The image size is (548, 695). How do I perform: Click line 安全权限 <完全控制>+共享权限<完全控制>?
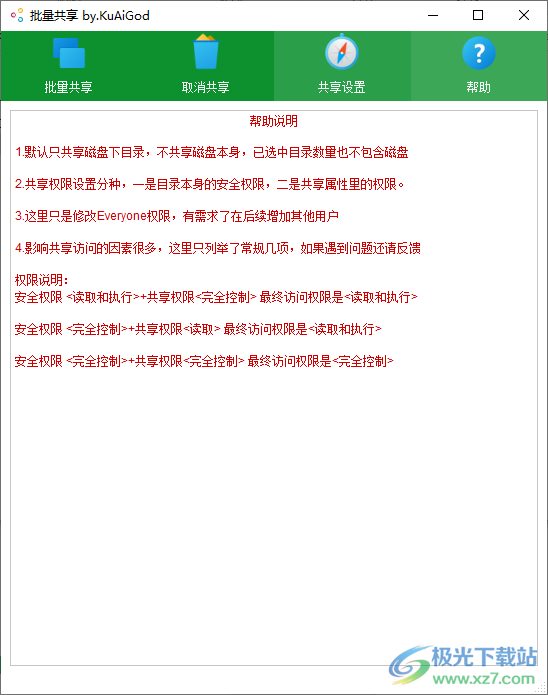204,361
